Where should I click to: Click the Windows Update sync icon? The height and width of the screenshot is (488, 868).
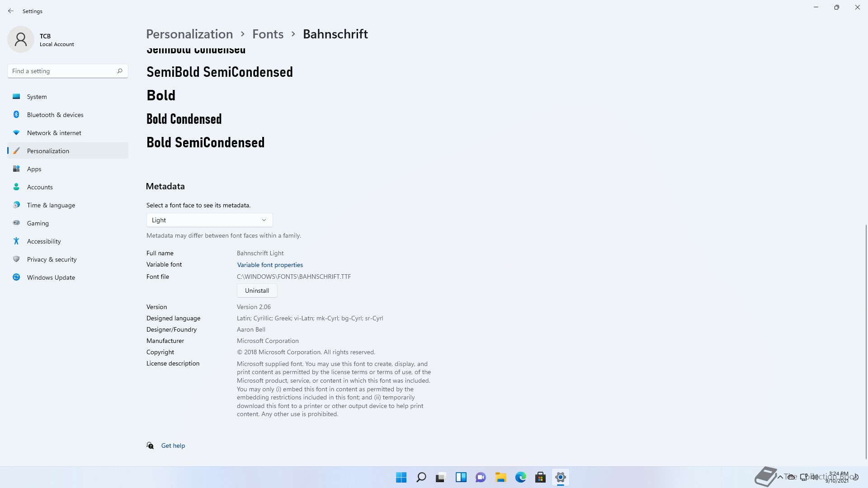(16, 277)
